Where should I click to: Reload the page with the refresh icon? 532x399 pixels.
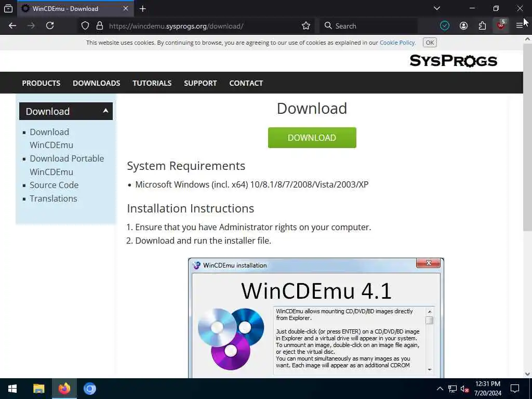(50, 26)
